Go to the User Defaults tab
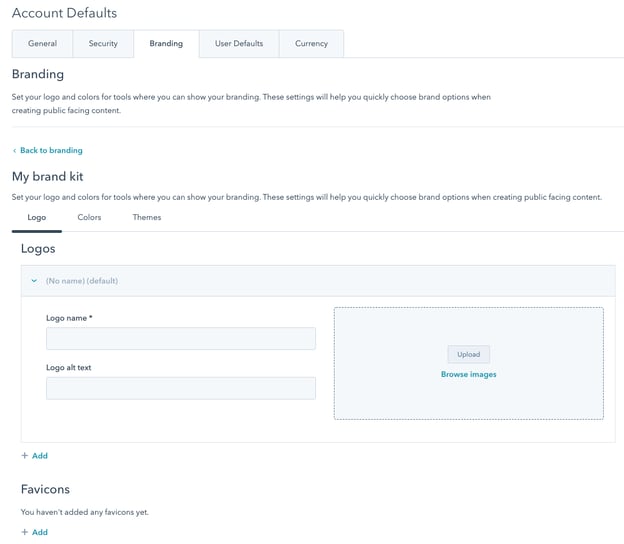624x544 pixels. (239, 44)
